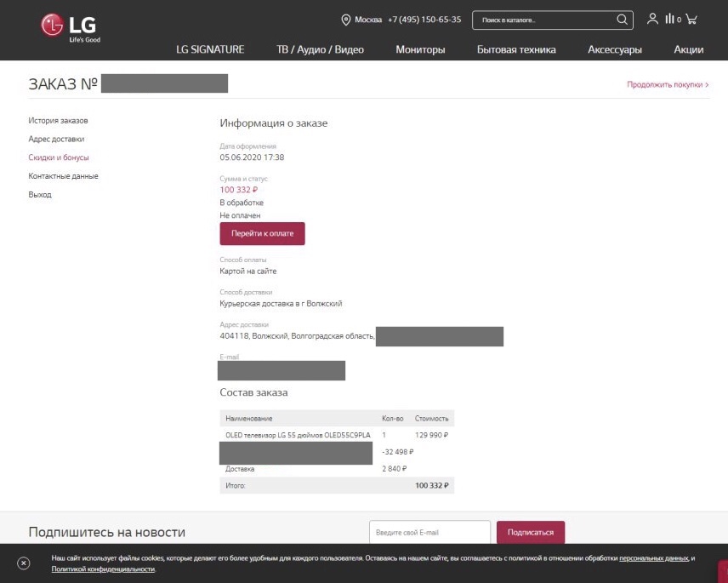Image resolution: width=728 pixels, height=583 pixels.
Task: Select Скидки и бонусы in the sidebar
Action: click(59, 157)
